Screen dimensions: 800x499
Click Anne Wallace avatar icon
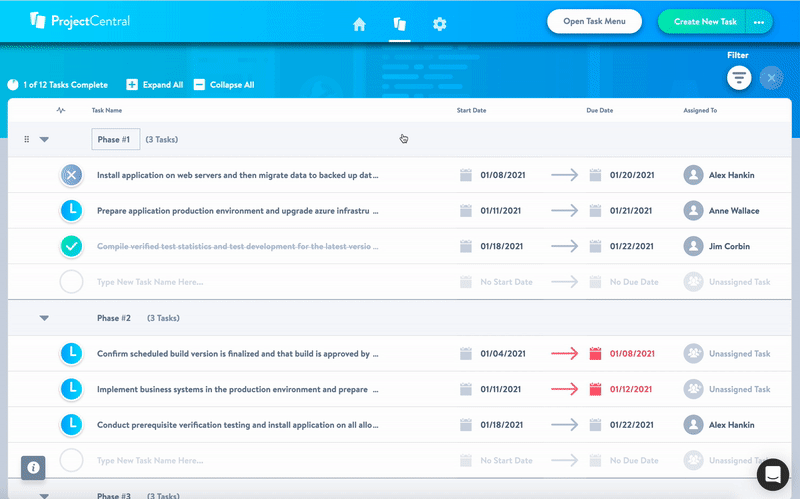click(693, 211)
